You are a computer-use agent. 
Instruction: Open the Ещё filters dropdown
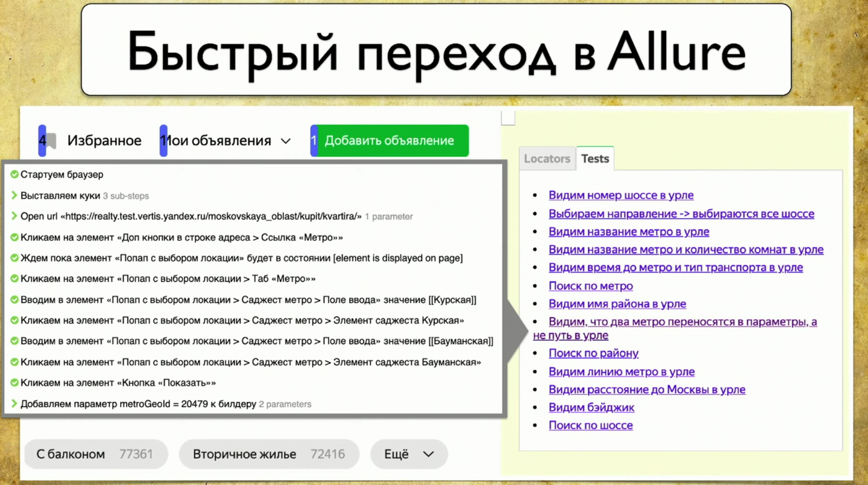coord(409,454)
